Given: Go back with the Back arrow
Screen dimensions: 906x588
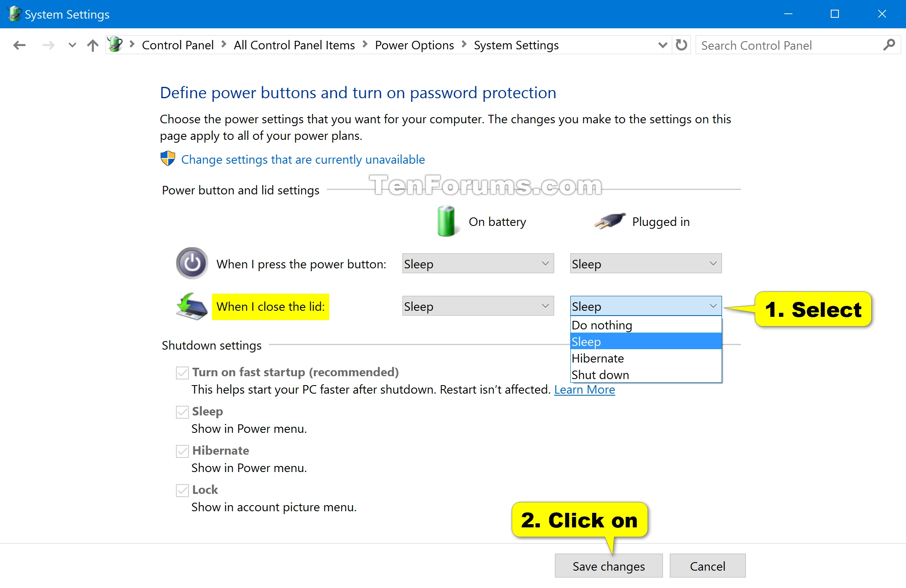Looking at the screenshot, I should coord(19,45).
